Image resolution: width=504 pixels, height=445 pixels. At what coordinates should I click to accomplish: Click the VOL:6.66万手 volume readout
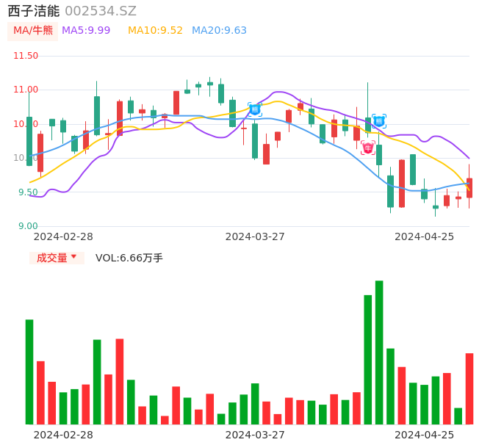(129, 258)
